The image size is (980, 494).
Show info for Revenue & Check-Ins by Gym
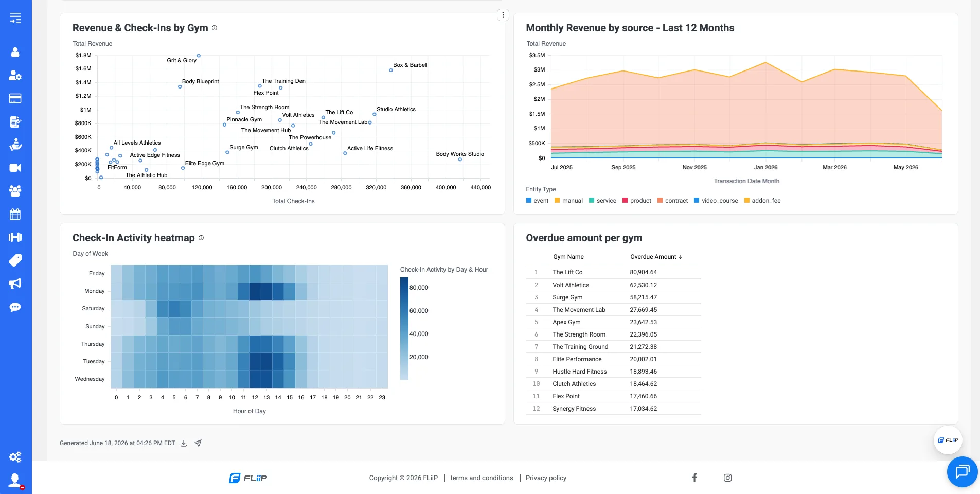[215, 28]
